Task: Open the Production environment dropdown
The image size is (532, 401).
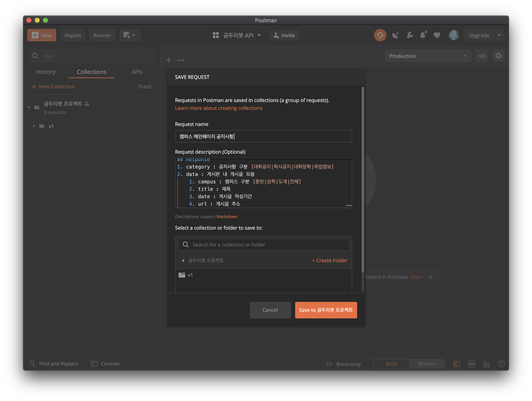Action: (428, 56)
